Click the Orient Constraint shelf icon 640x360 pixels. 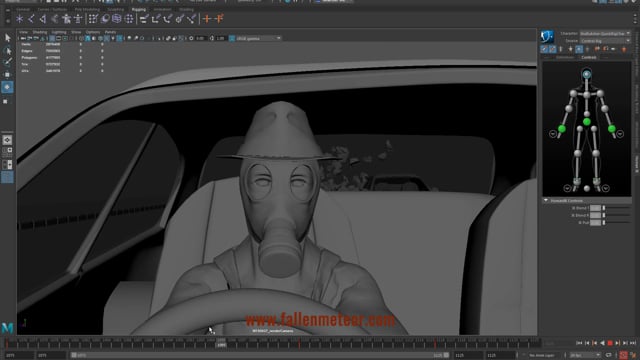tap(168, 19)
